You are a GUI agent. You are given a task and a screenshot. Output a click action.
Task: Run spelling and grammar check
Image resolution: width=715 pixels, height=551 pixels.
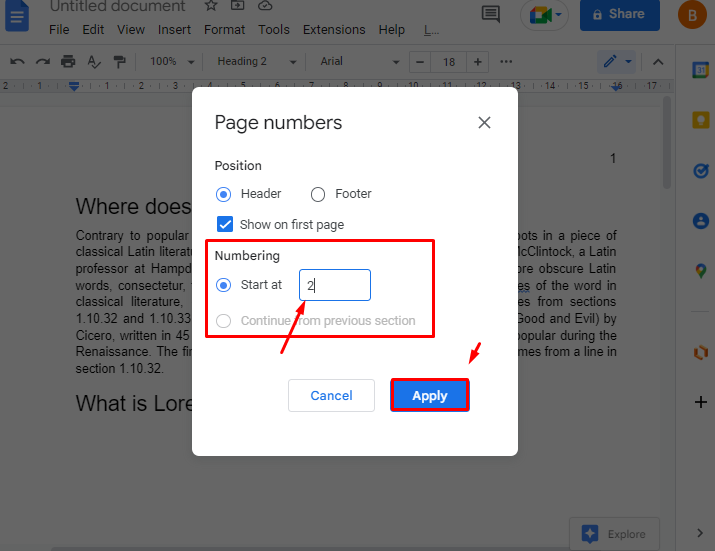(94, 62)
